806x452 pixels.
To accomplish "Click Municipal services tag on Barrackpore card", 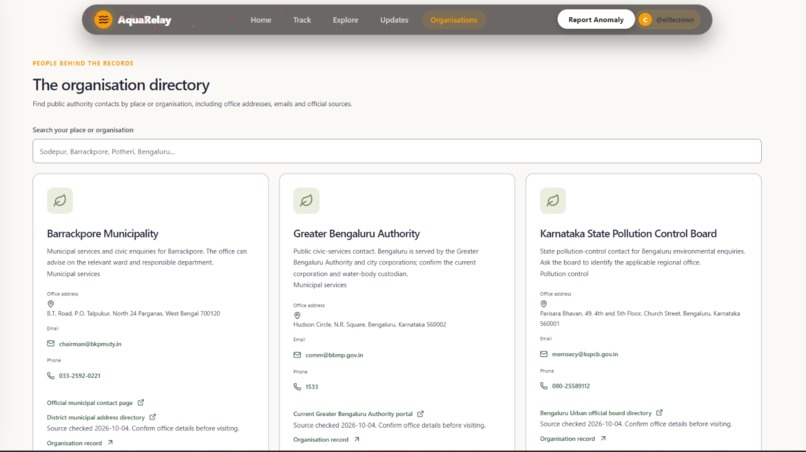I will click(74, 274).
